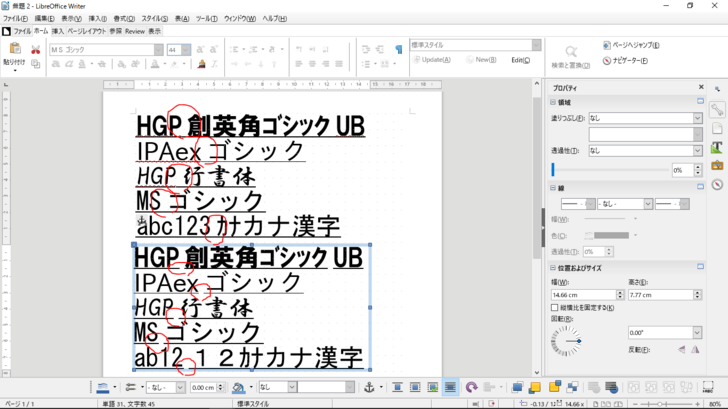
Task: Click the arrow style icon in bottom toolbar
Action: [x=130, y=387]
